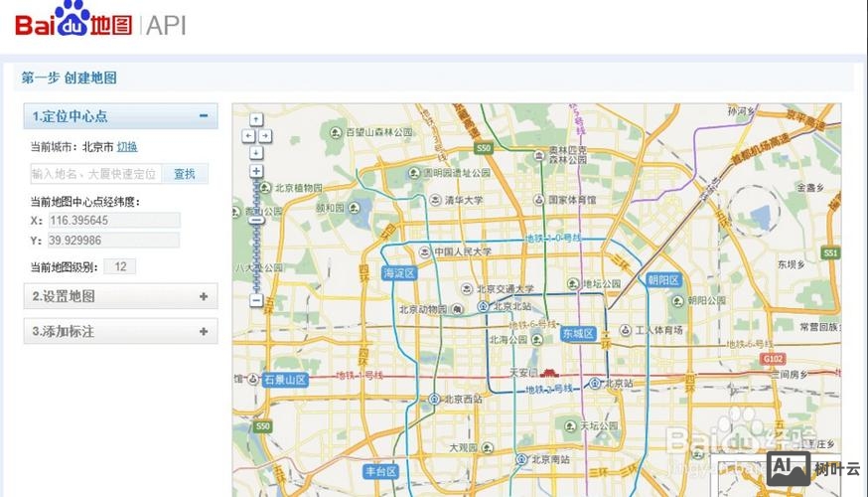The height and width of the screenshot is (497, 868).
Task: Click the 北京站 station marker
Action: tap(595, 383)
